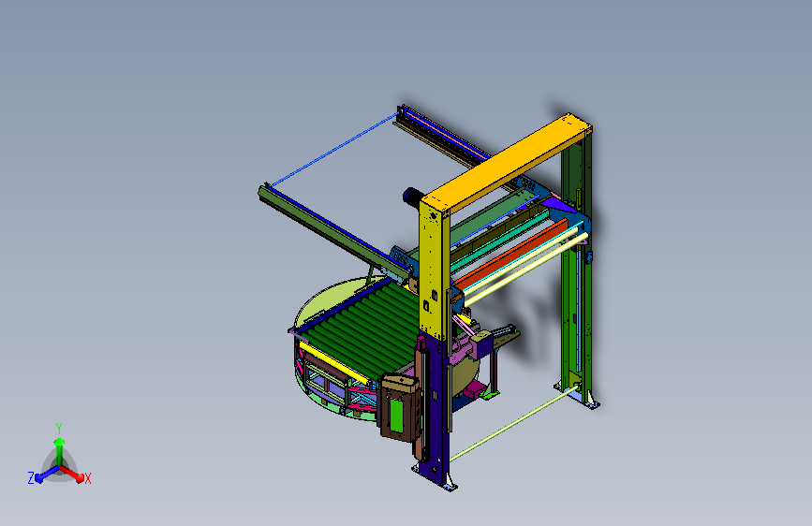The image size is (812, 526).
Task: Select the orange top crossbeam of the frame
Action: tap(507, 164)
